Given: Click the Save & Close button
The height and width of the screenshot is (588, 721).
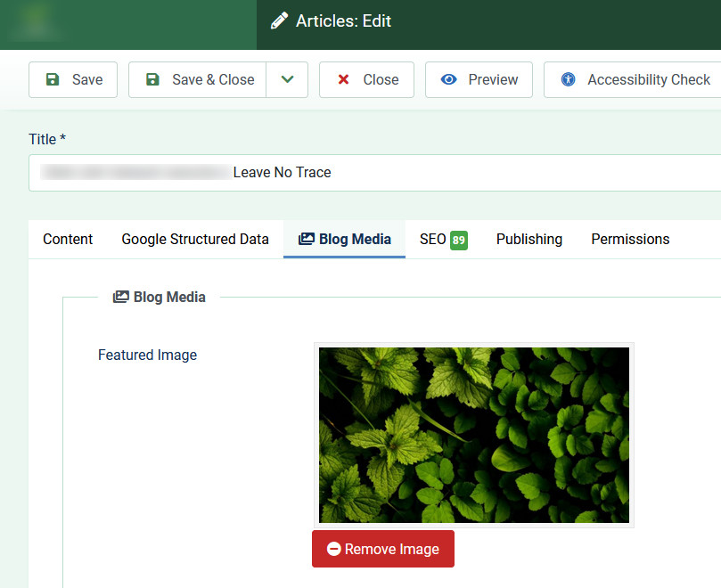Looking at the screenshot, I should tap(198, 79).
